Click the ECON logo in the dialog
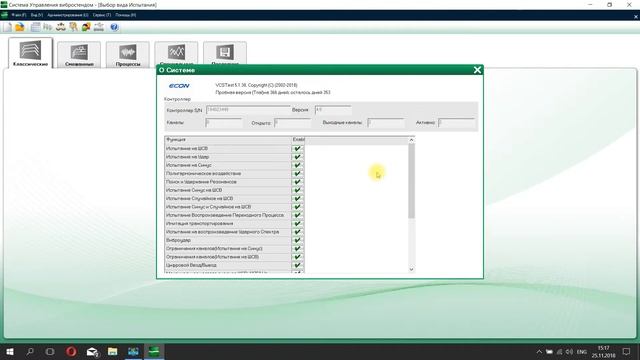 pyautogui.click(x=179, y=86)
